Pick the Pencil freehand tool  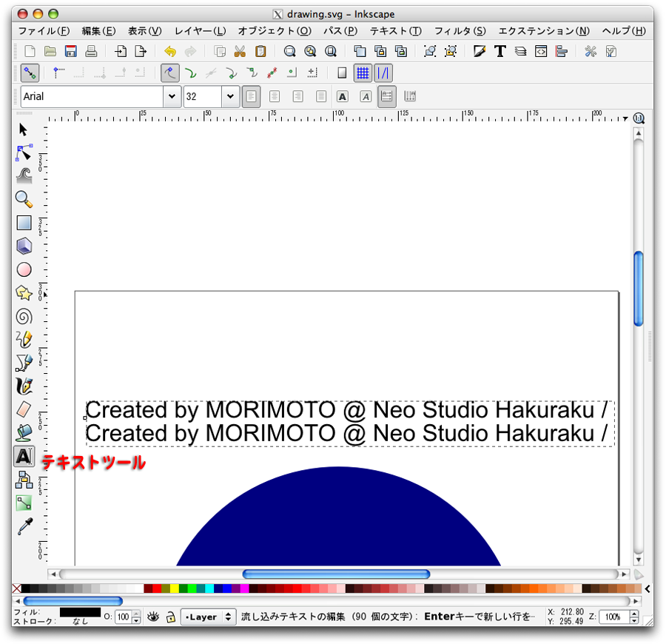[24, 340]
